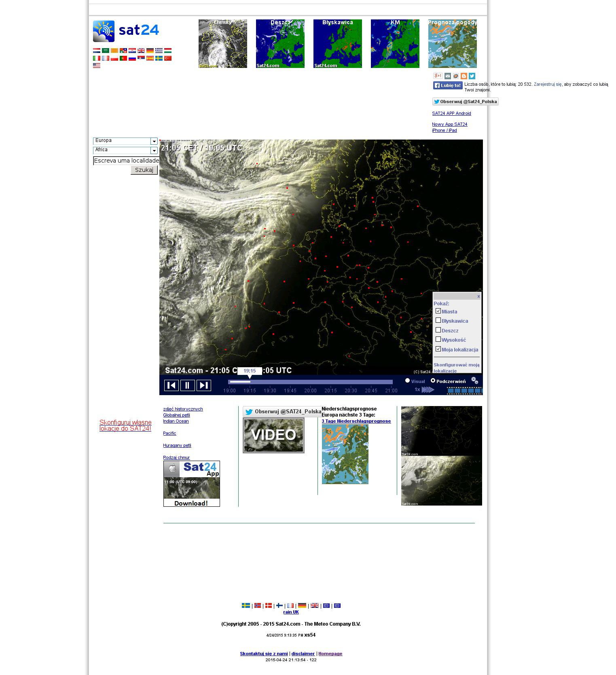Share on Blogger orange icon

tap(464, 76)
